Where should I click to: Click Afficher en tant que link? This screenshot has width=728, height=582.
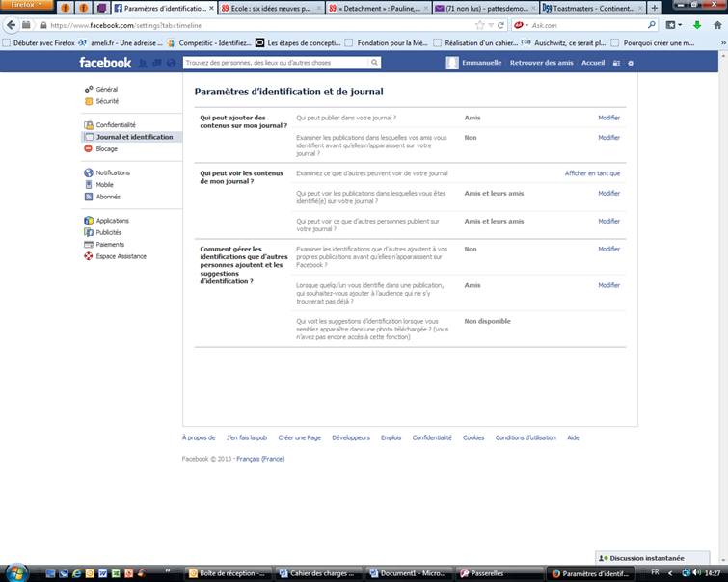coord(592,173)
